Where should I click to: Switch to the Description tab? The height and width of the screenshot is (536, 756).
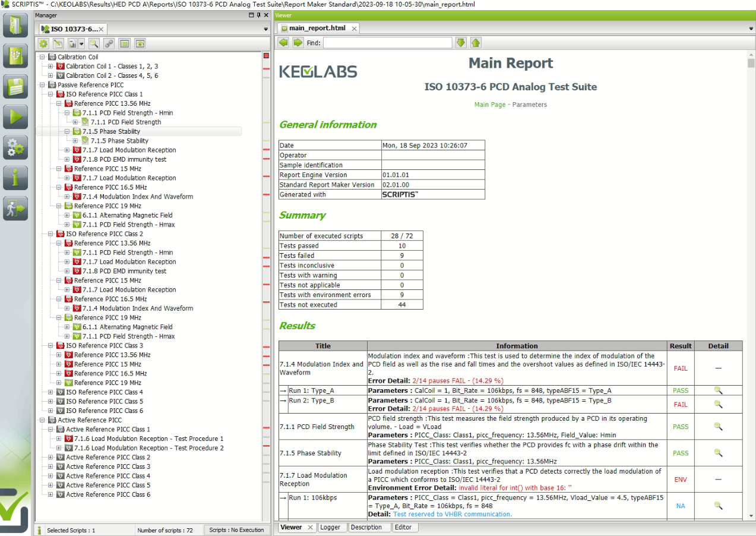tap(366, 527)
